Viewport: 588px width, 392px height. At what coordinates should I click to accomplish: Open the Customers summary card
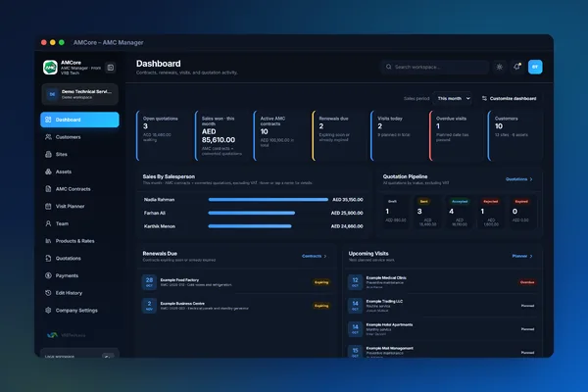(x=514, y=135)
